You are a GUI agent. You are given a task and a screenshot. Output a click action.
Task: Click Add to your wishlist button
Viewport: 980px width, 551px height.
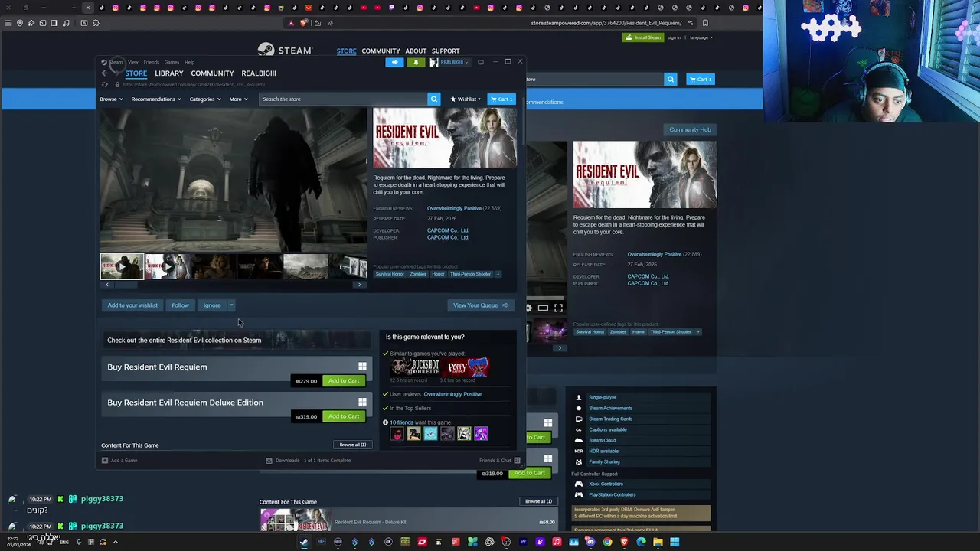tap(132, 305)
